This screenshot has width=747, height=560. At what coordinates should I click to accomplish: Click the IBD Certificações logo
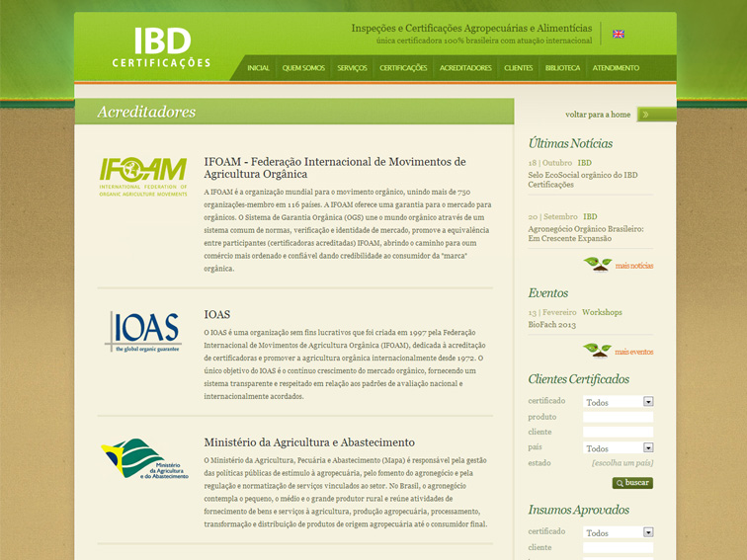161,47
